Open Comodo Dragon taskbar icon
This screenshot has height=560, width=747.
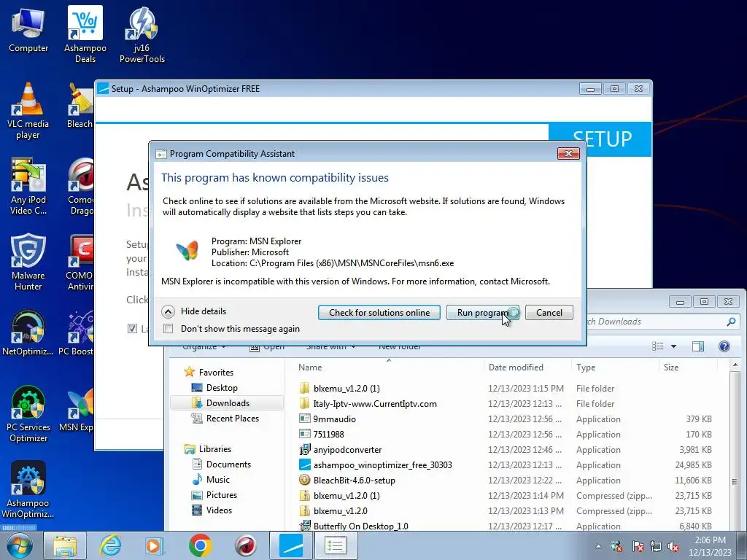(245, 545)
